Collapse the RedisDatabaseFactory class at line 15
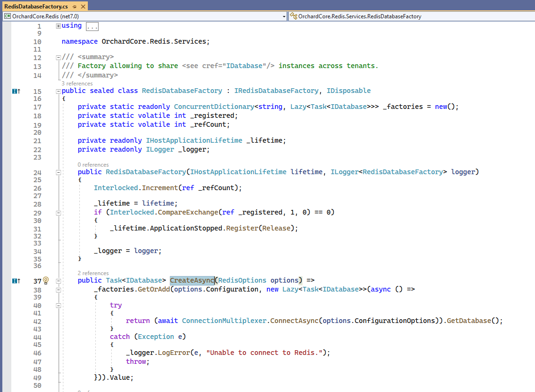Viewport: 535px width, 392px height. tap(58, 91)
